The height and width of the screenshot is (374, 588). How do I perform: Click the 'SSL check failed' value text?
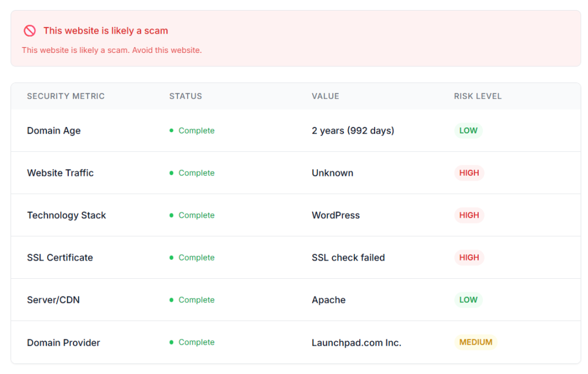click(348, 258)
